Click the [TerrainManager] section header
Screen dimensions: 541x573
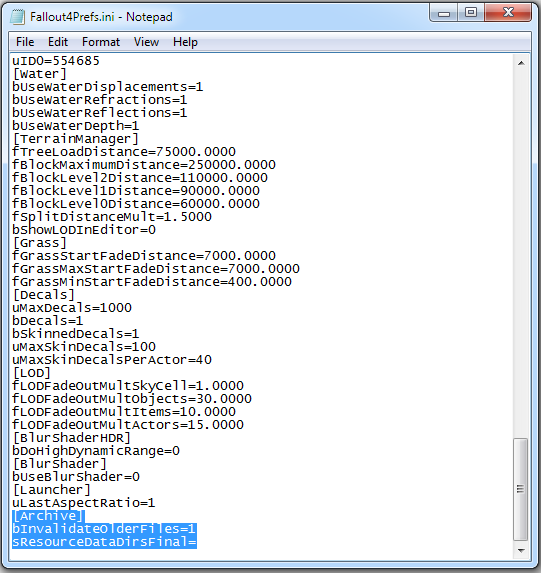tap(75, 139)
